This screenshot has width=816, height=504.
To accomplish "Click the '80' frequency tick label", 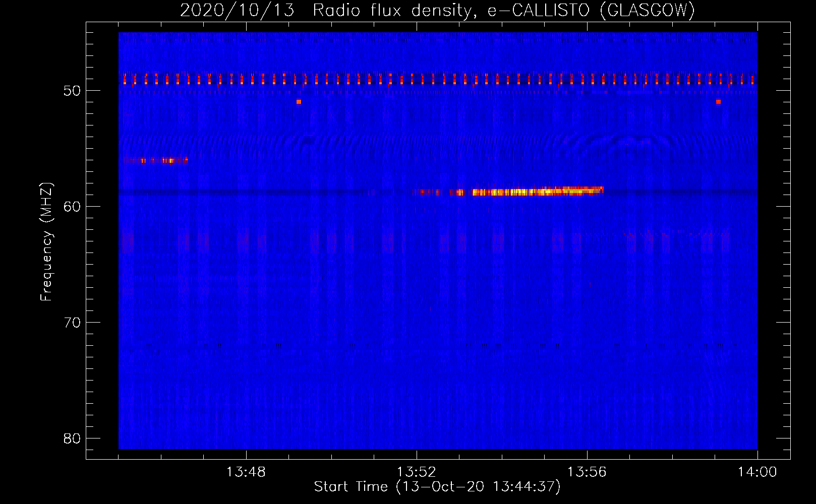I will (x=73, y=438).
